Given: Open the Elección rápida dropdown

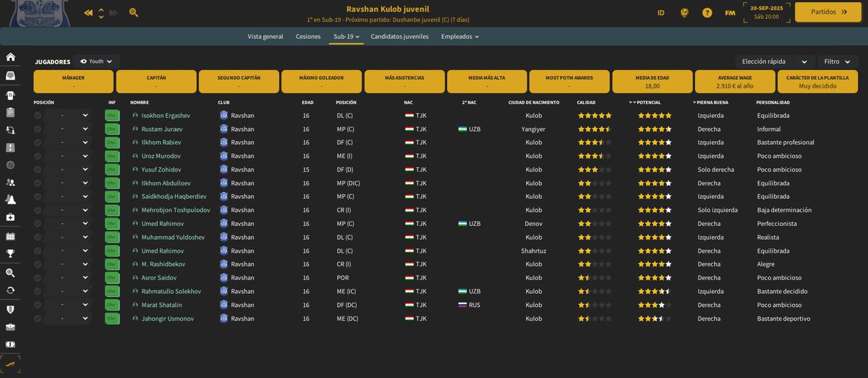Looking at the screenshot, I should 775,62.
